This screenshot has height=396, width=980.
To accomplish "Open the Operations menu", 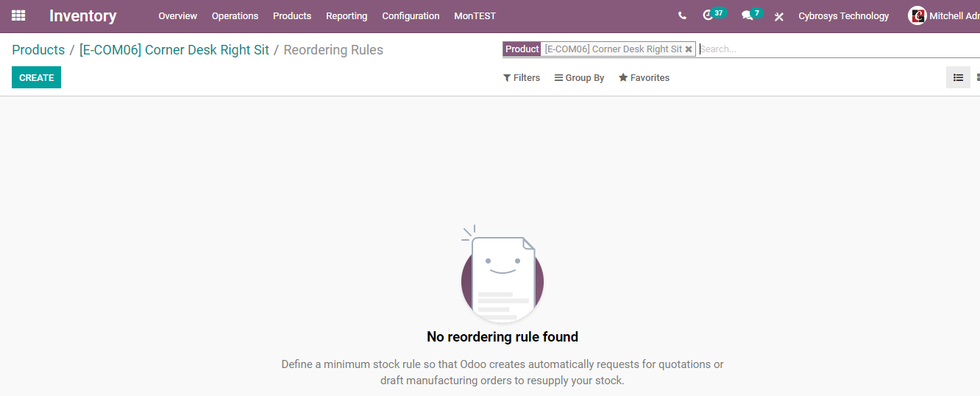I will pos(235,15).
